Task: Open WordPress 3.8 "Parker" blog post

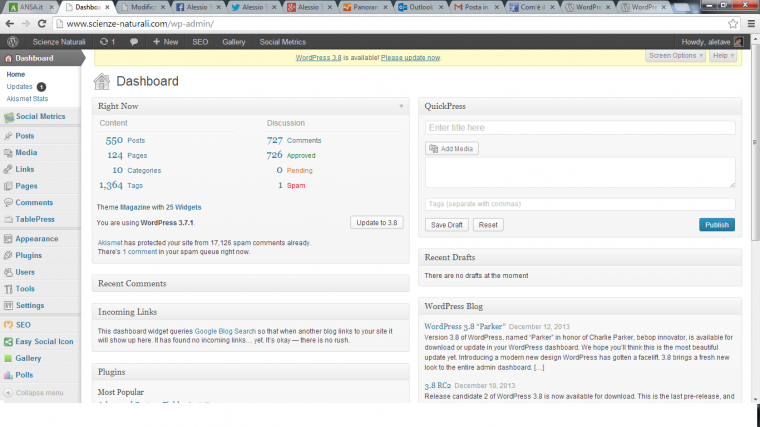Action: point(465,326)
